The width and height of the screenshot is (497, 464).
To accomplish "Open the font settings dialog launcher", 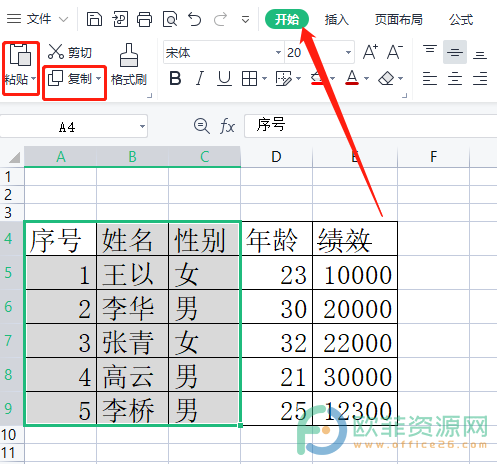I will click(x=405, y=96).
